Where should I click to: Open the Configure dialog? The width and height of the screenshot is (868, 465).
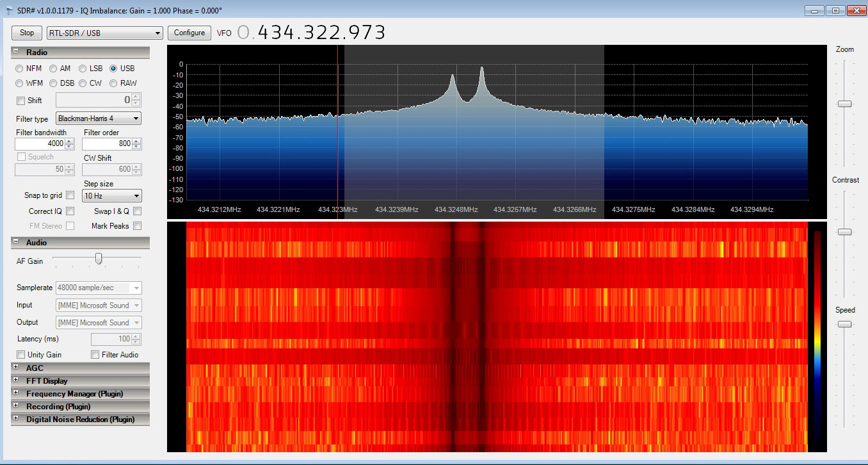pyautogui.click(x=189, y=33)
